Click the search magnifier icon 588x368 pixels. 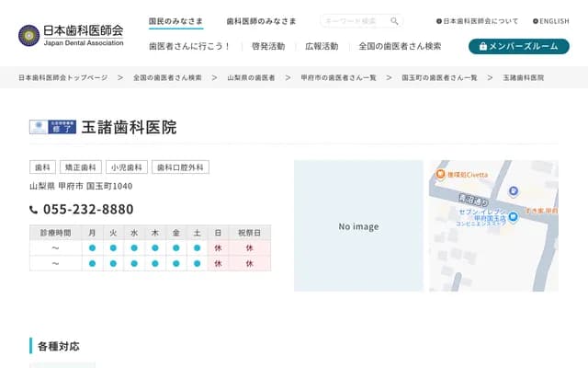point(394,21)
